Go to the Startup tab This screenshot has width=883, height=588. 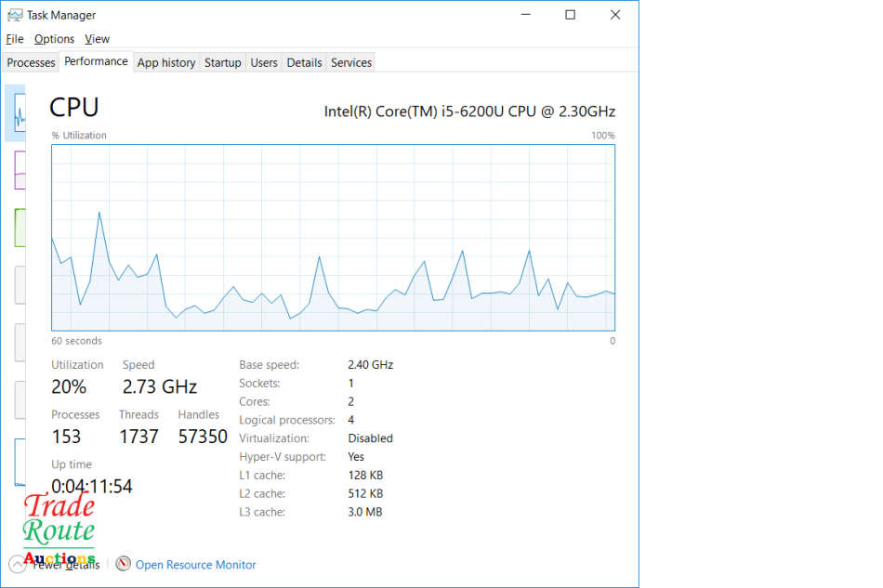point(223,63)
